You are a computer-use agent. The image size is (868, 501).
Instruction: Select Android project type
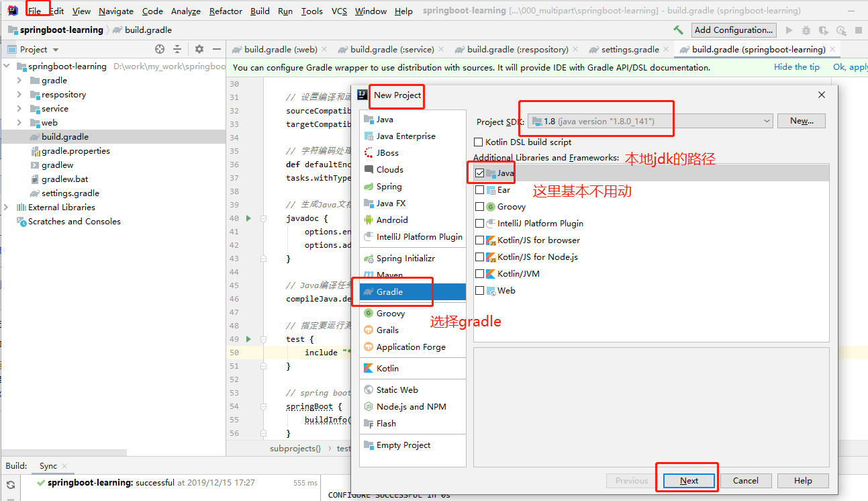click(413, 220)
